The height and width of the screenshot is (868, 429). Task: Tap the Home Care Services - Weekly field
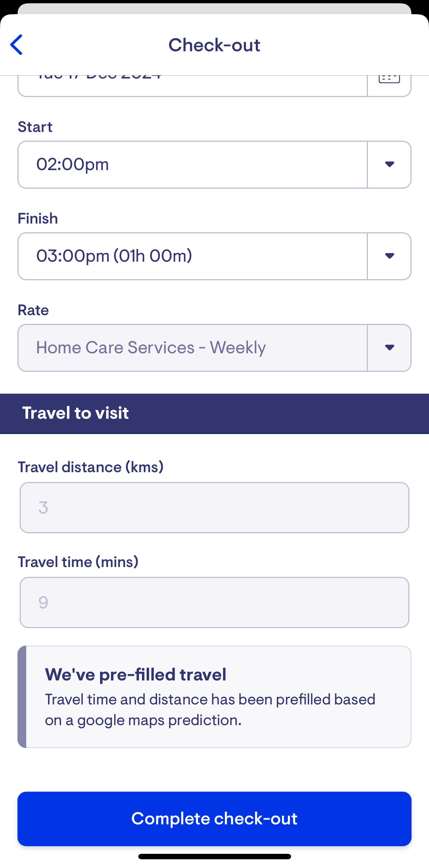click(x=192, y=347)
